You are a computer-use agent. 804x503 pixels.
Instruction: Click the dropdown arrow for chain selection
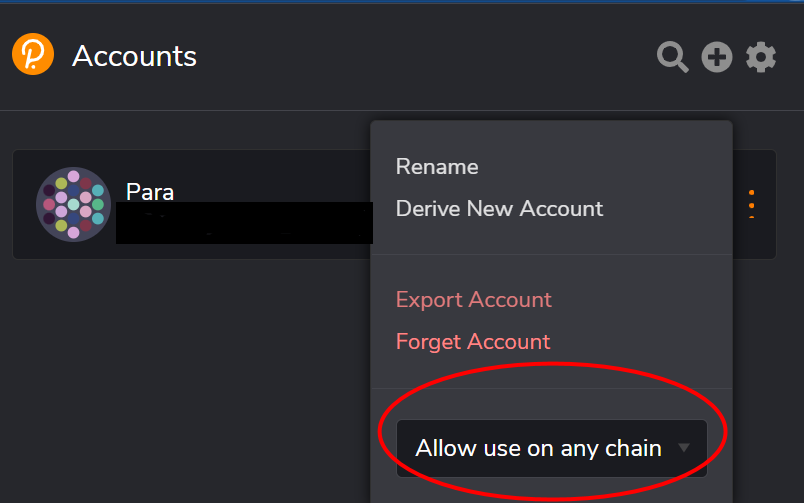[x=684, y=448]
